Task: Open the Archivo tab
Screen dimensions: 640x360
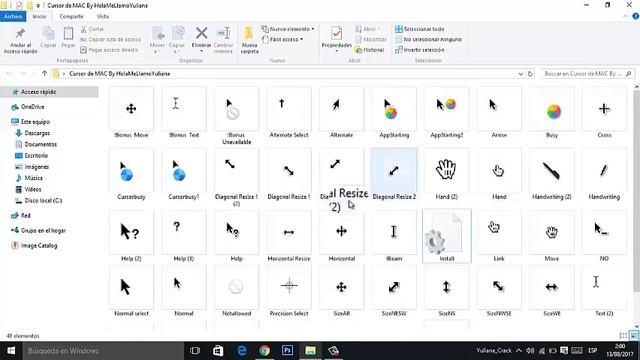Action: [x=13, y=16]
